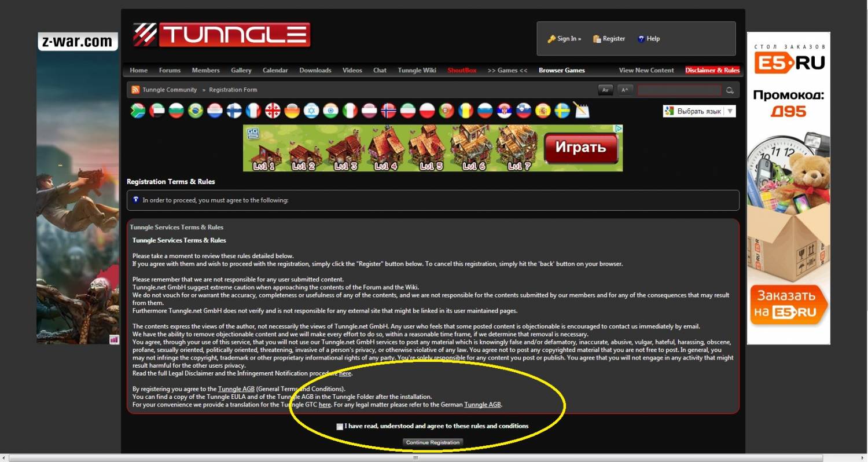Screen dimensions: 868x462
Task: Select the Hungary flag language
Action: coord(407,111)
